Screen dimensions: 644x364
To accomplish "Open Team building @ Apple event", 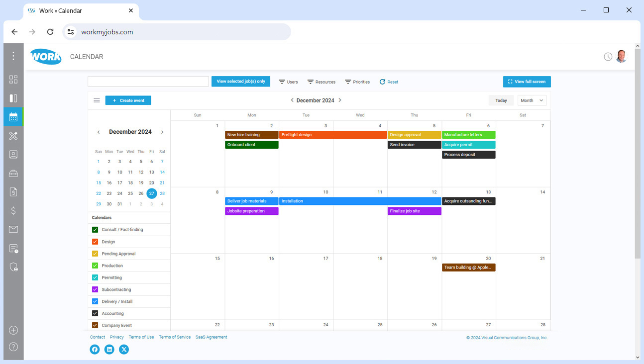I will [469, 268].
